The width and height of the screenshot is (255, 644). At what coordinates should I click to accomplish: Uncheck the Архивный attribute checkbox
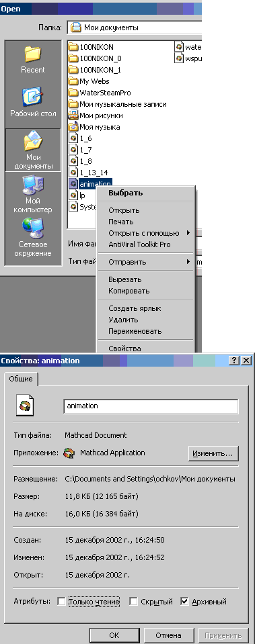(x=184, y=602)
